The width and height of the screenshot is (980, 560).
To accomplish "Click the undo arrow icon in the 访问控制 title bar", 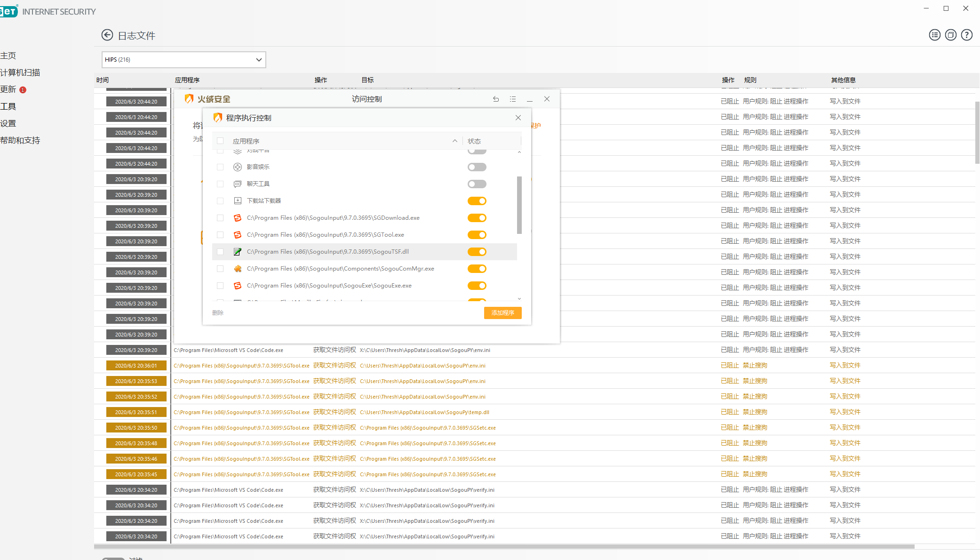I will tap(496, 99).
